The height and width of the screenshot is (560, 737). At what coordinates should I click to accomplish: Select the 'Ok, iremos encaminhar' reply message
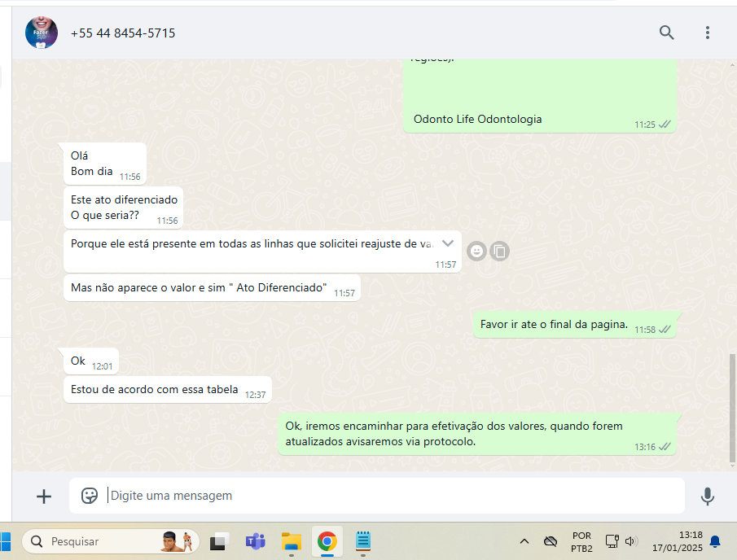477,434
